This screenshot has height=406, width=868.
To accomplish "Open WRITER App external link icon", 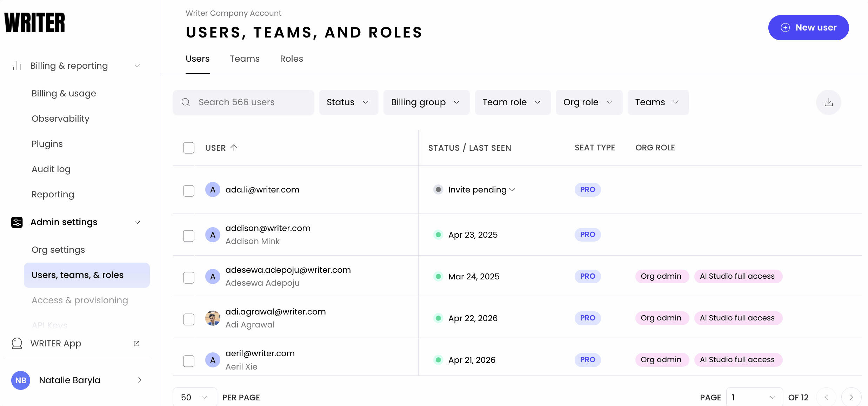I will [x=136, y=344].
